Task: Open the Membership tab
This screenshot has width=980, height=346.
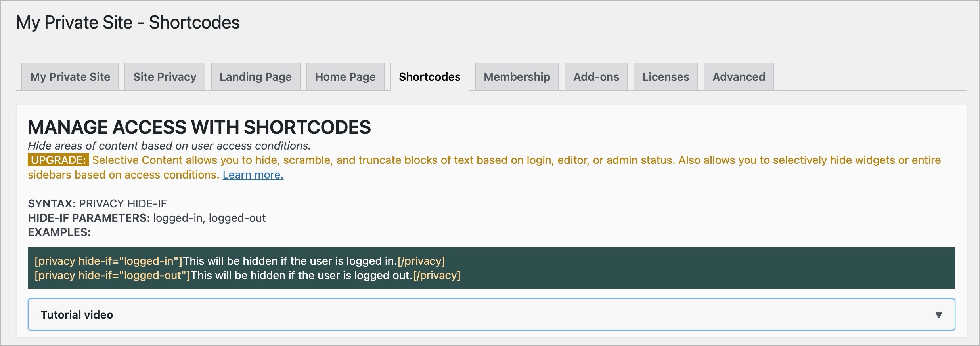Action: 517,77
